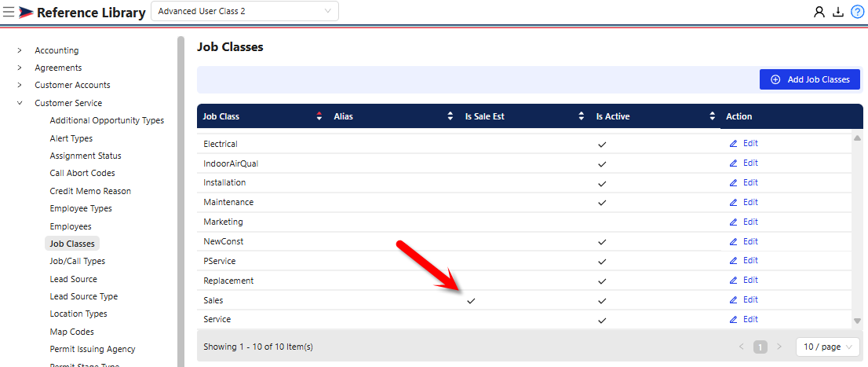
Task: Open the Advanced User Class 2 dropdown
Action: click(244, 11)
